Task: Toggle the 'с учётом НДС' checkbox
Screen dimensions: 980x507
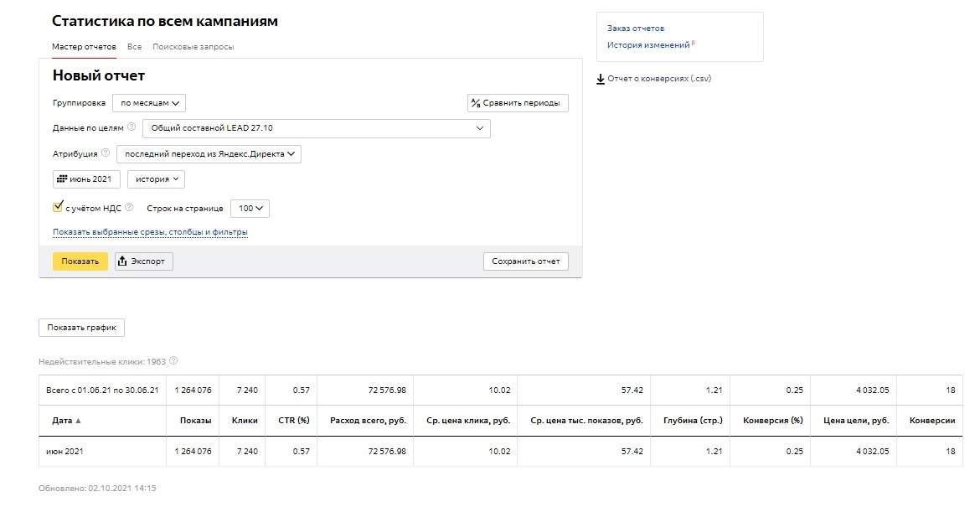Action: click(x=58, y=207)
